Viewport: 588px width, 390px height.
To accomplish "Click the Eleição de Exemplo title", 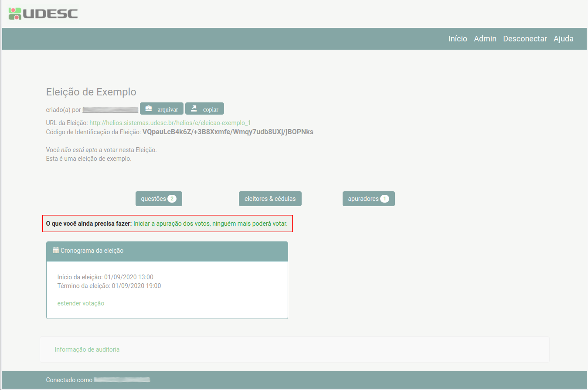I will click(x=91, y=92).
